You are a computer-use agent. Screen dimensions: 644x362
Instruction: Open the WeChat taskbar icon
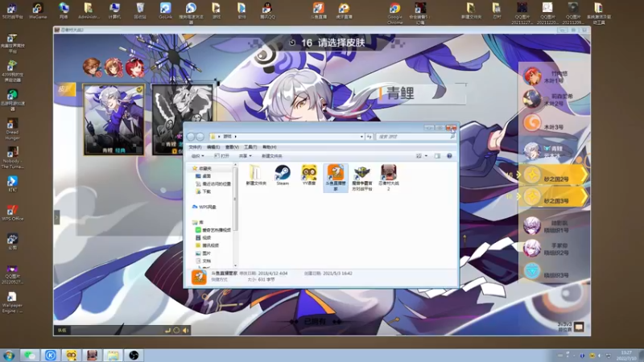coord(30,356)
